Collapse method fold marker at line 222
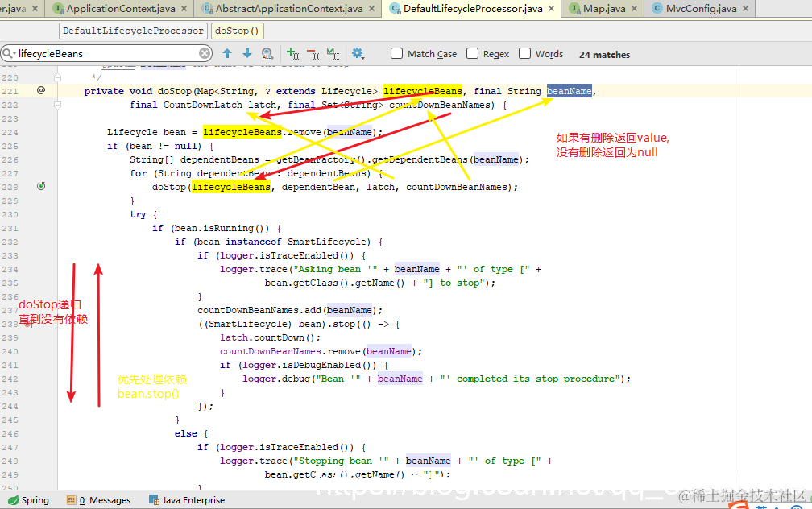The height and width of the screenshot is (509, 812). (57, 105)
